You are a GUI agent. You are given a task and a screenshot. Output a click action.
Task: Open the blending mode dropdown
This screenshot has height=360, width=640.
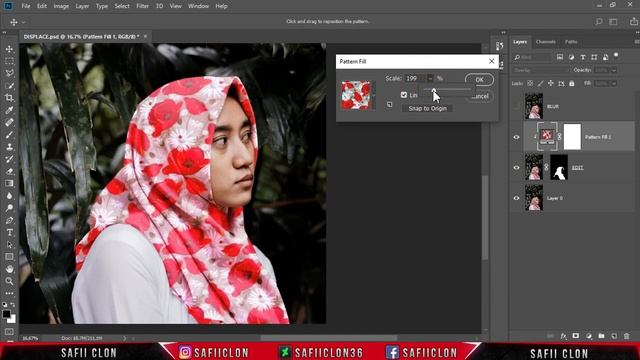[x=539, y=70]
